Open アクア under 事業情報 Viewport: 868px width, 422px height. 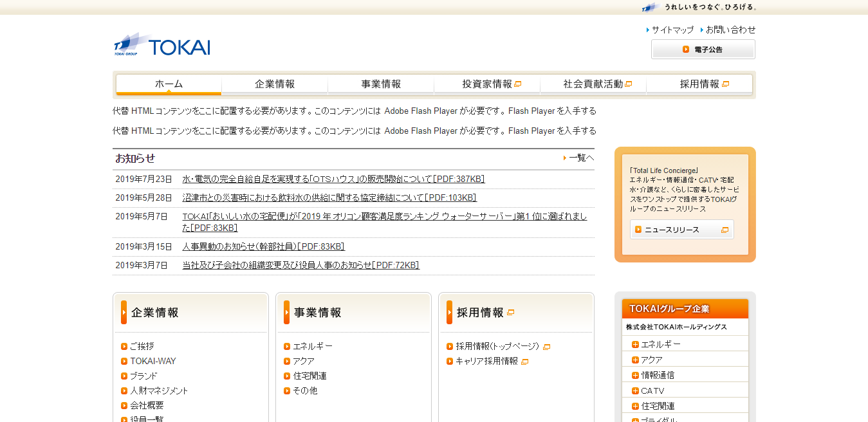coord(304,361)
